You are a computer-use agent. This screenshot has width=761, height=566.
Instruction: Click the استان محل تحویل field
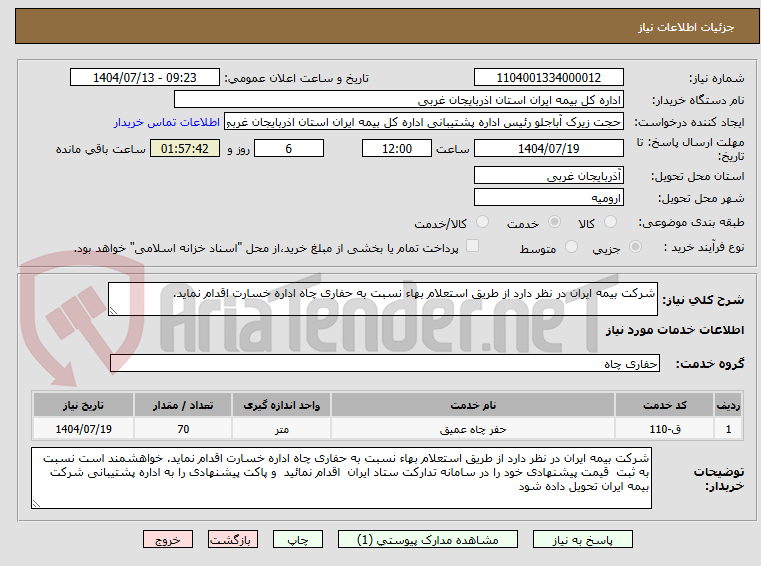pos(548,175)
